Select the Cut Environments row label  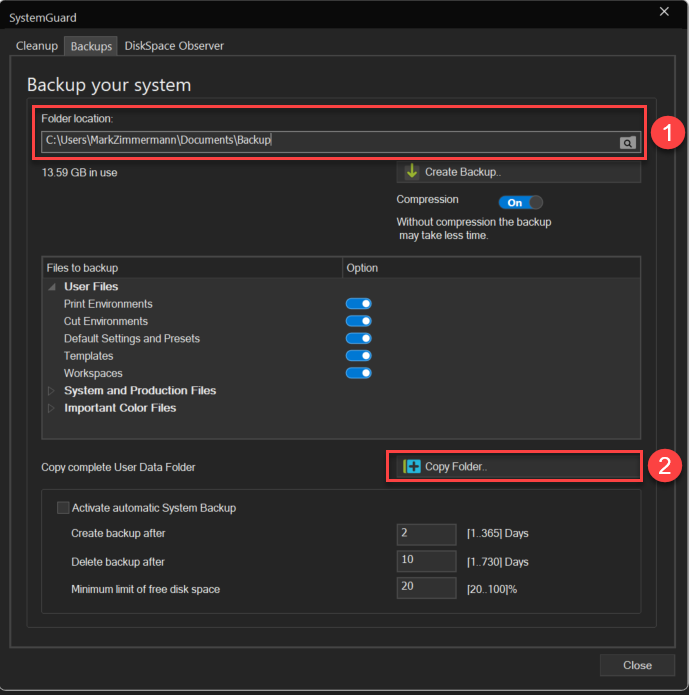click(x=106, y=321)
